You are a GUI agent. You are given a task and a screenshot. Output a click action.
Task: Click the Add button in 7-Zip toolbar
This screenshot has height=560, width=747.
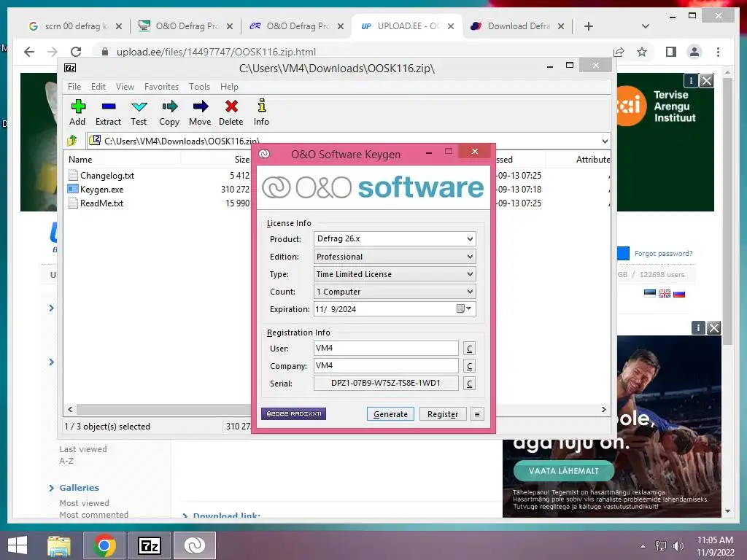[x=77, y=113]
